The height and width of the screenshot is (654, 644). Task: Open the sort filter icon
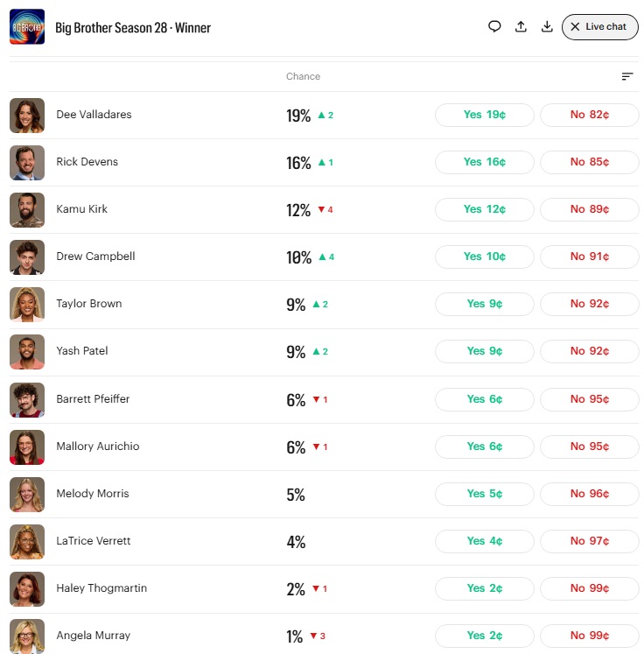627,76
